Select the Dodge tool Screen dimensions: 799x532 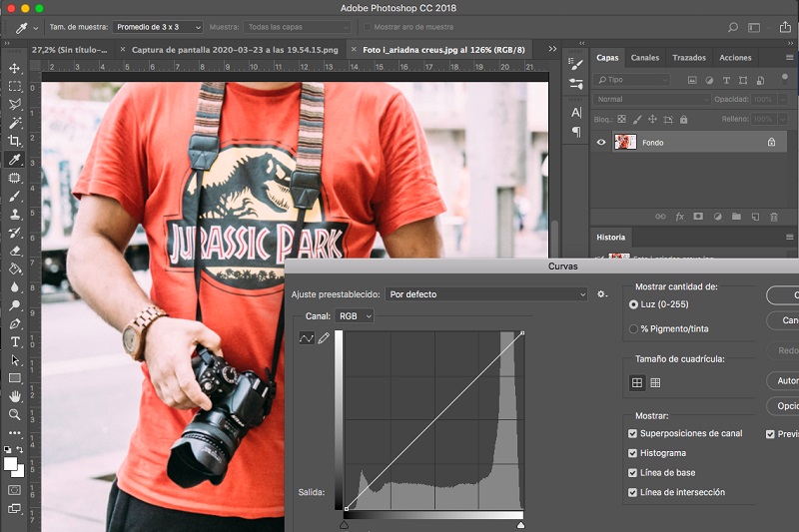point(14,305)
